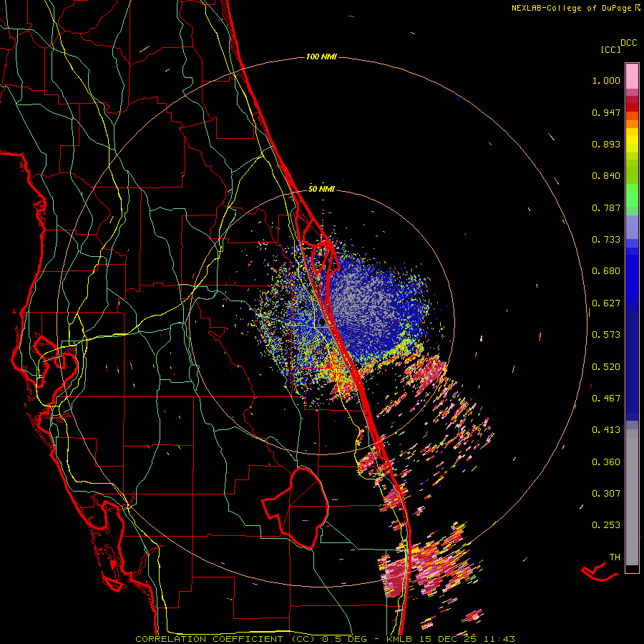This screenshot has width=644, height=644.
Task: Click the [CC] label above the color scale
Action: point(610,49)
